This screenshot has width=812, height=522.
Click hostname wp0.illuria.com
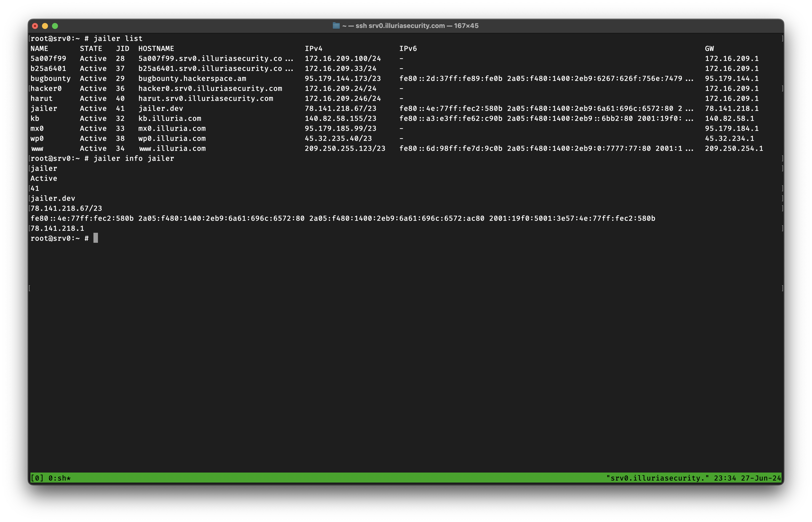pyautogui.click(x=172, y=139)
